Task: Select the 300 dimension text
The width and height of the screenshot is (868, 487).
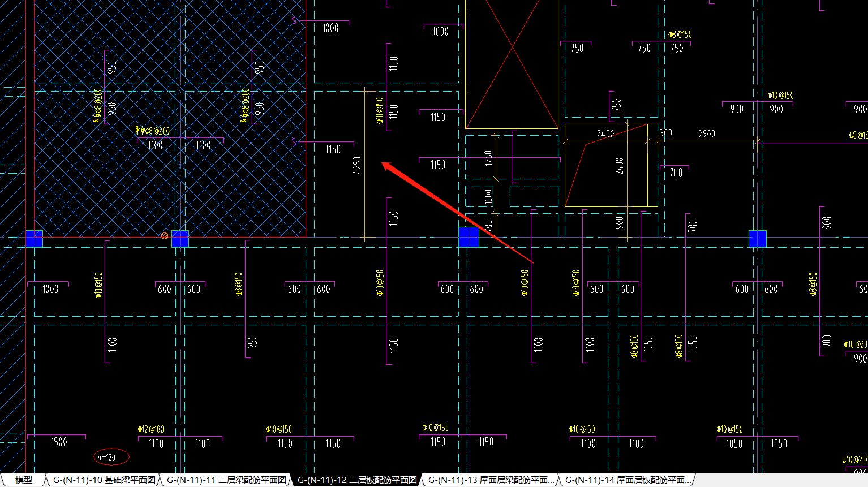Action: click(666, 133)
